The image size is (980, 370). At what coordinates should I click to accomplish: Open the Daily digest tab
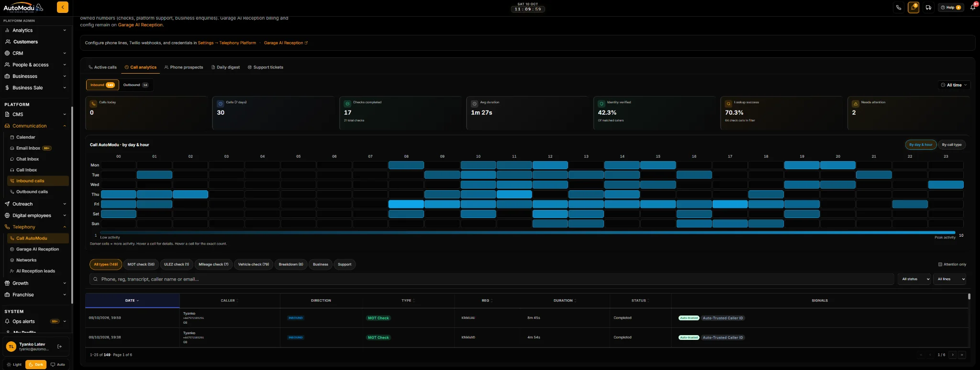pyautogui.click(x=225, y=67)
